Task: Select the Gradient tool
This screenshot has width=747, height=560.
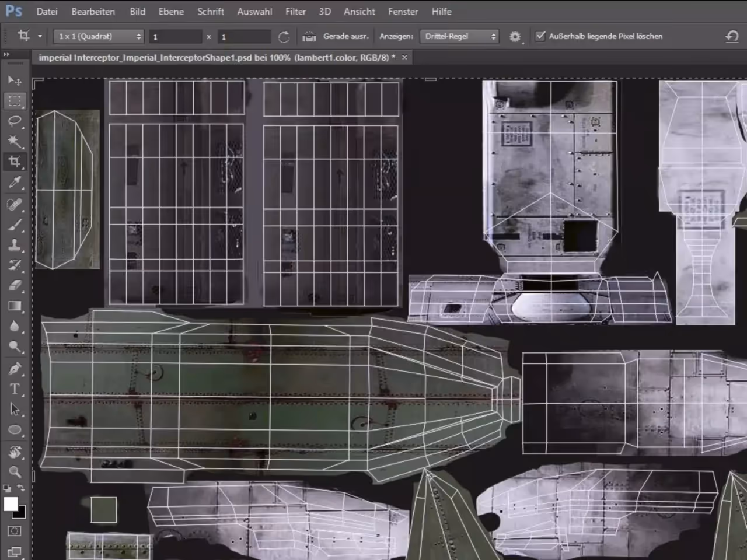Action: click(x=15, y=306)
